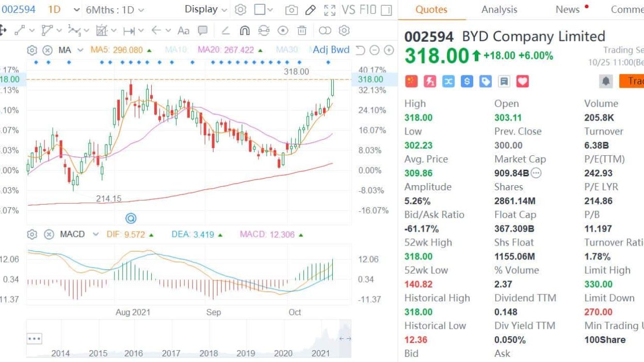The image size is (644, 362).
Task: Toggle the MA5 line legend
Action: 121,50
